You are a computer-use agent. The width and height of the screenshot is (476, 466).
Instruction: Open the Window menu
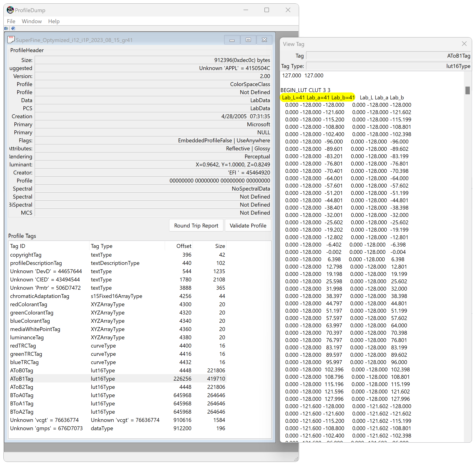[x=32, y=21]
